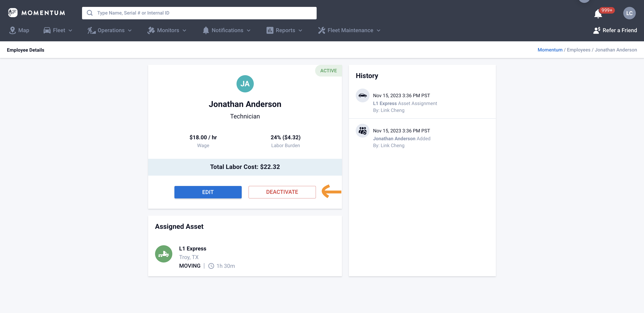Open the Reports menu
This screenshot has width=644, height=313.
(284, 30)
